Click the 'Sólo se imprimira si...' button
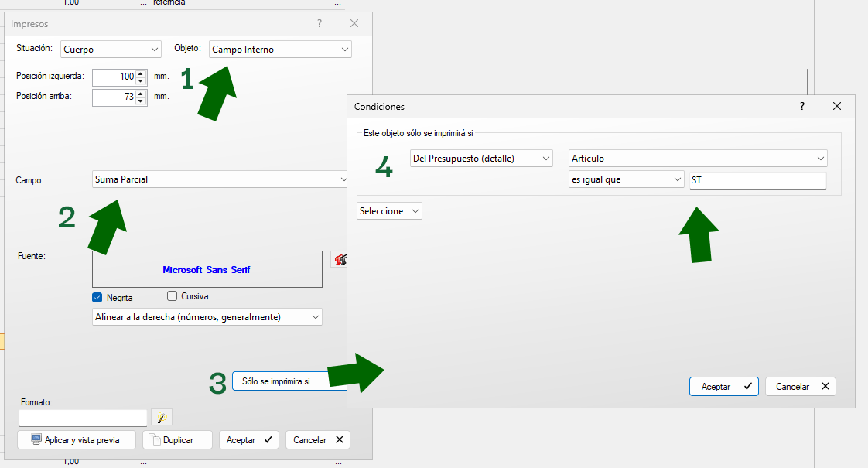Viewport: 868px width, 468px height. pos(280,381)
